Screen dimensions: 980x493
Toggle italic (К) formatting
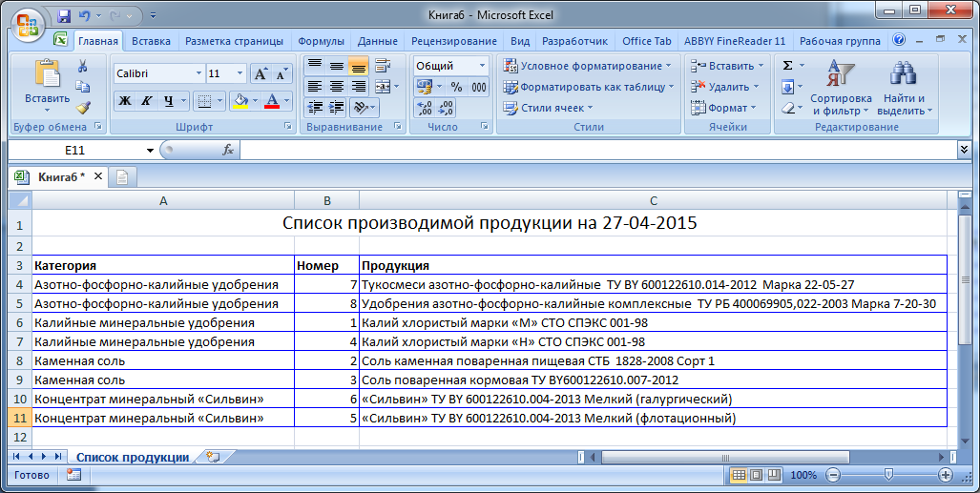(146, 100)
